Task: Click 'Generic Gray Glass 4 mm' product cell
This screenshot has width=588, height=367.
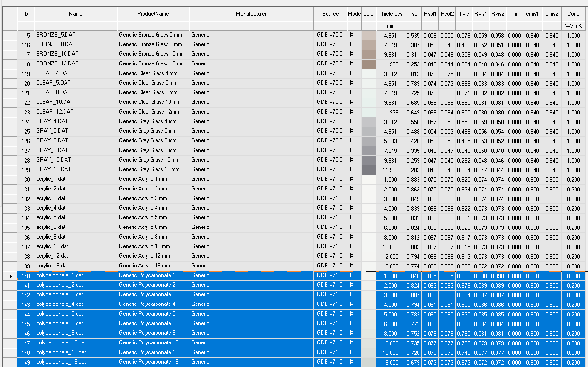Action: (153, 122)
